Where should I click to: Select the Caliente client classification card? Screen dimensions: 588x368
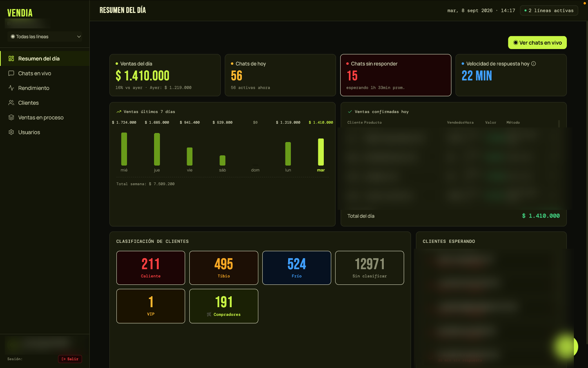point(151,268)
